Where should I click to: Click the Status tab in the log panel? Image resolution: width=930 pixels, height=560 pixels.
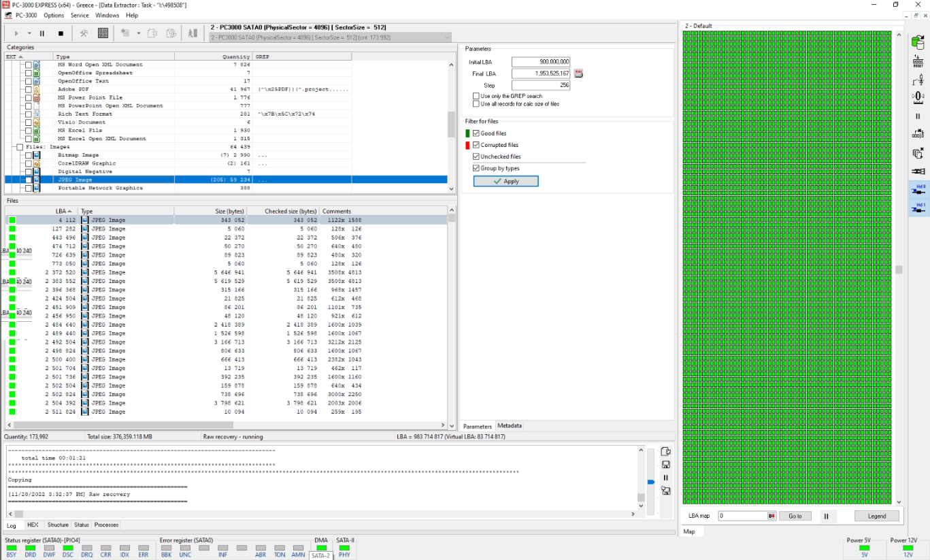coord(82,525)
